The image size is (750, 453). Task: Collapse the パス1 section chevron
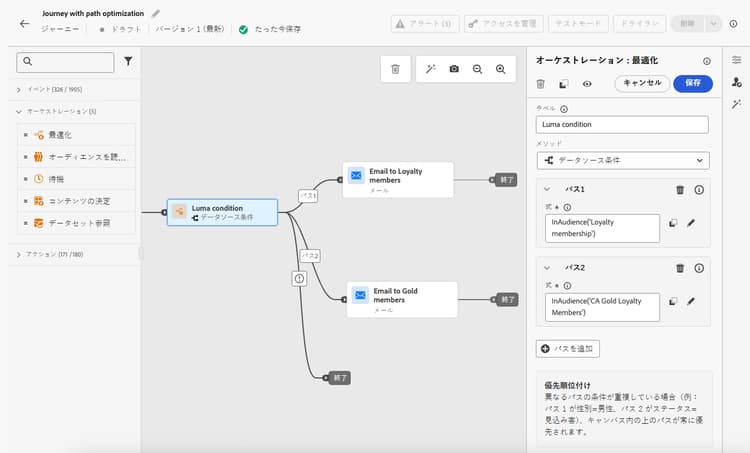547,189
